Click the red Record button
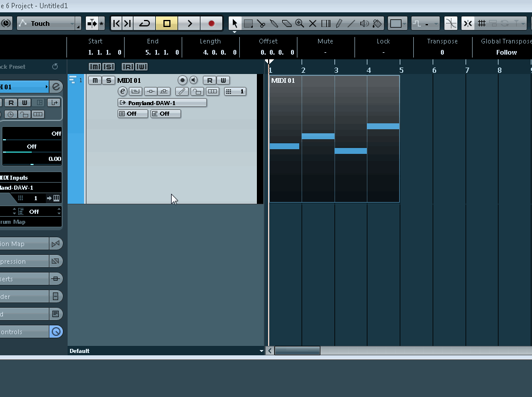This screenshot has height=397, width=532. (212, 23)
